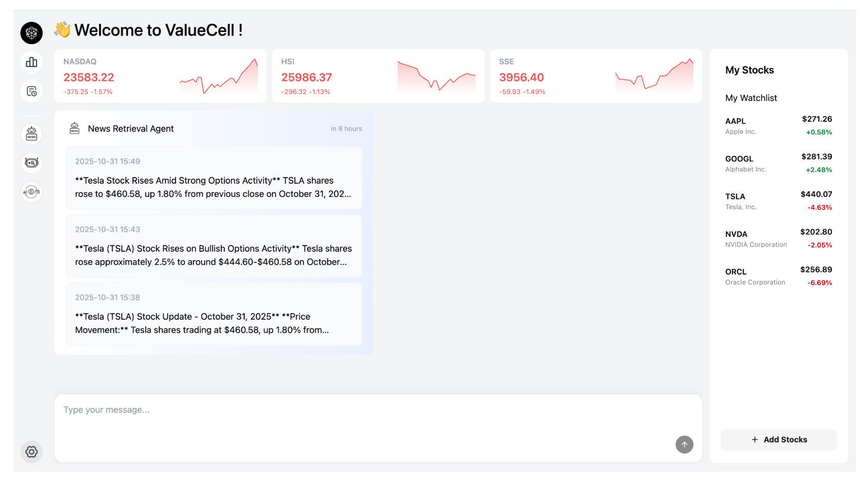Open the settings gear icon
The image size is (868, 480).
(31, 452)
